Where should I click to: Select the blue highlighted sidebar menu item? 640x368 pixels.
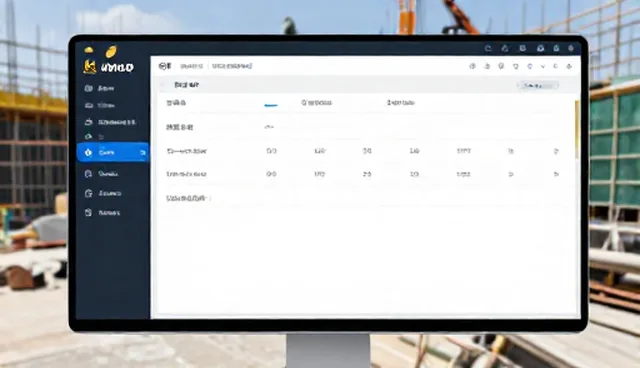coord(113,152)
